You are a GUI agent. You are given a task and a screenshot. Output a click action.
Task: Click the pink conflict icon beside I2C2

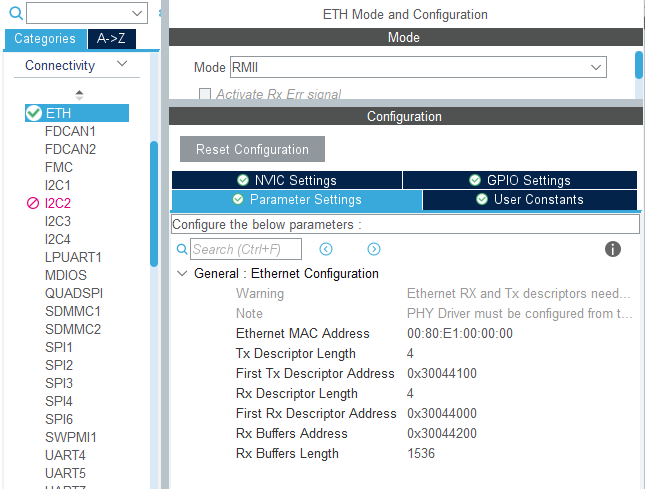coord(33,203)
